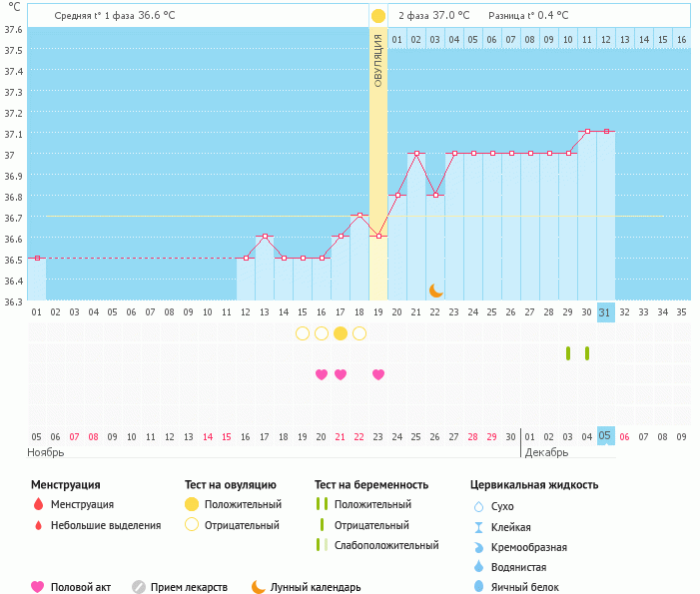Click the red Менструация drop legend icon

(x=38, y=505)
